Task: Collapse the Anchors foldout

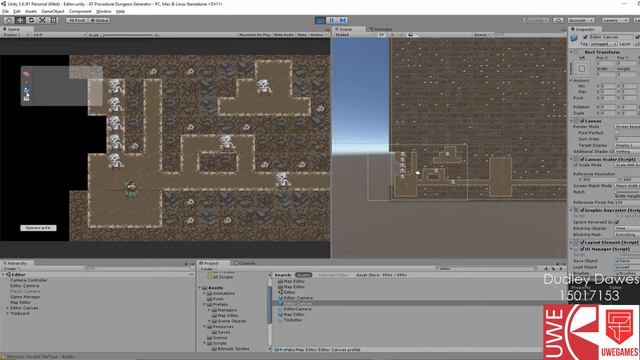Action: point(571,81)
